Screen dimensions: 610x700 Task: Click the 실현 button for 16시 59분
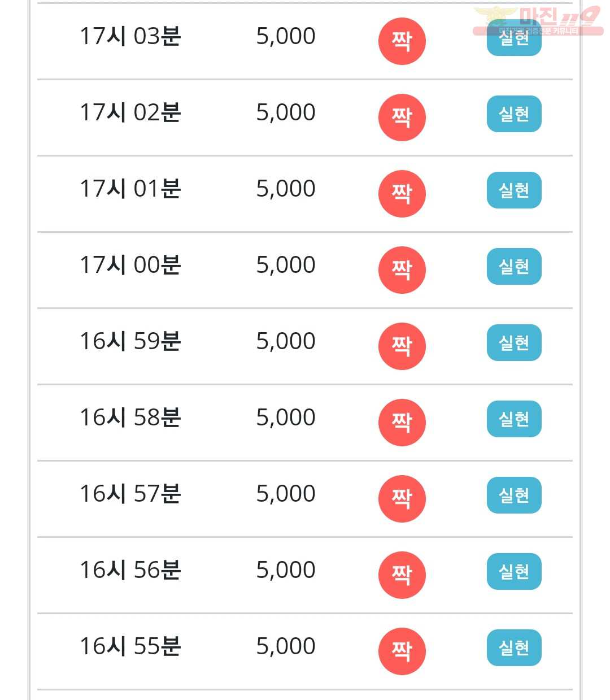coord(514,343)
